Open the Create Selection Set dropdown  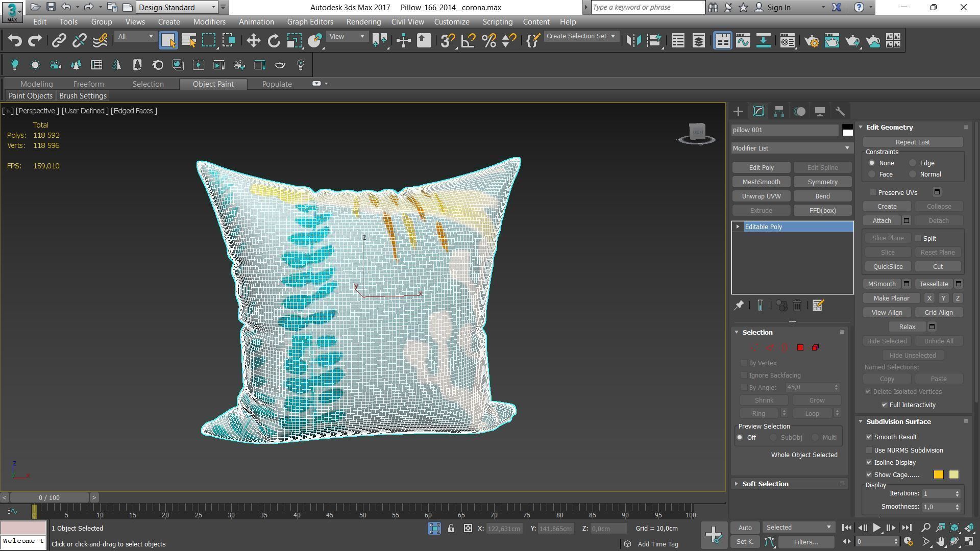[x=581, y=36]
